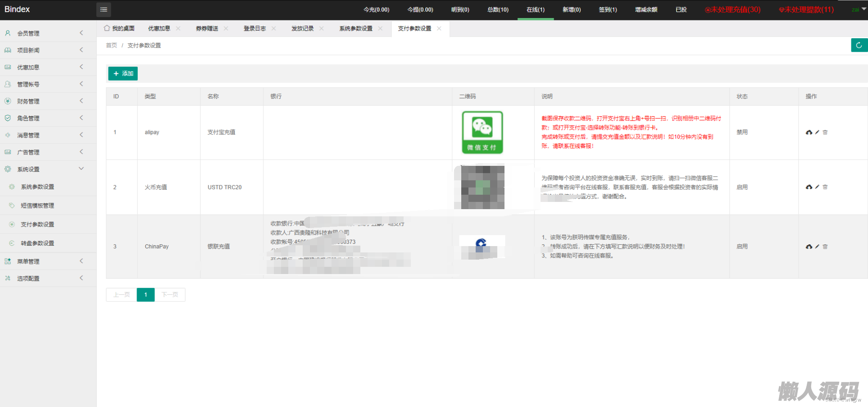The height and width of the screenshot is (407, 868).
Task: Switch to the 登录日志 tab
Action: click(254, 28)
